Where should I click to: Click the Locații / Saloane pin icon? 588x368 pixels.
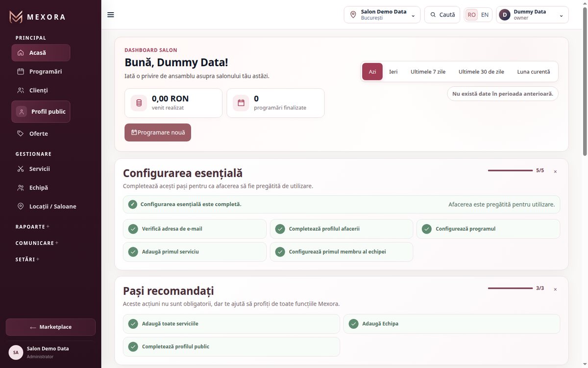click(x=21, y=207)
